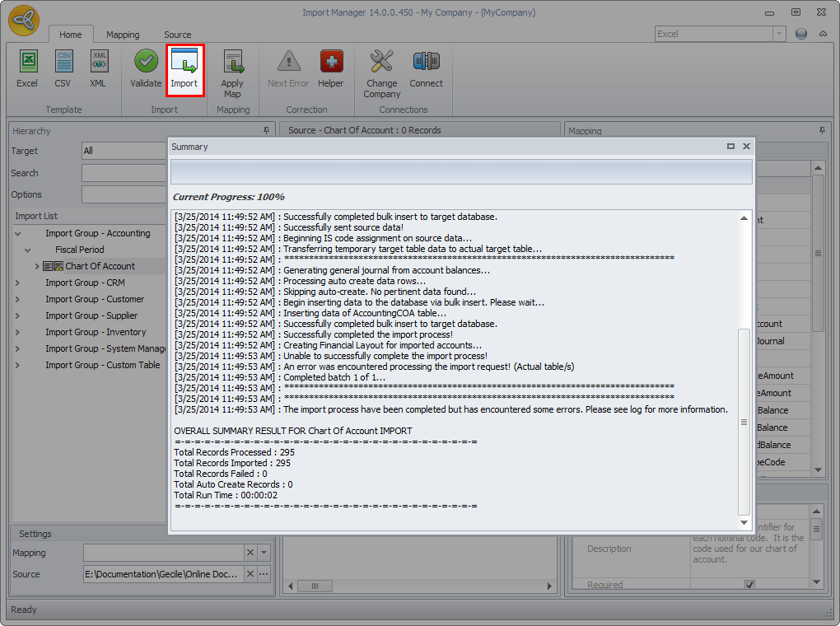Open the Source ribbon tab

point(177,35)
